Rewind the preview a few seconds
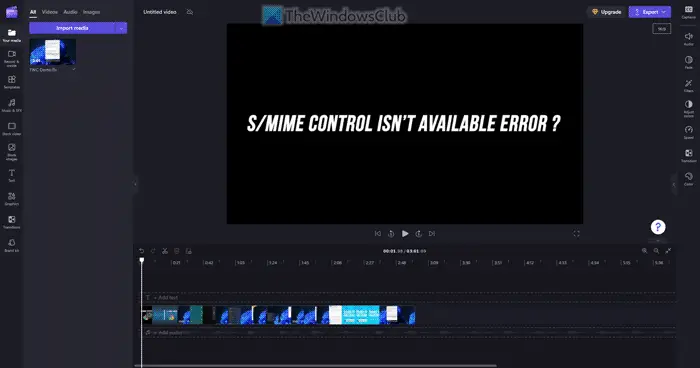This screenshot has height=368, width=700. (x=391, y=234)
